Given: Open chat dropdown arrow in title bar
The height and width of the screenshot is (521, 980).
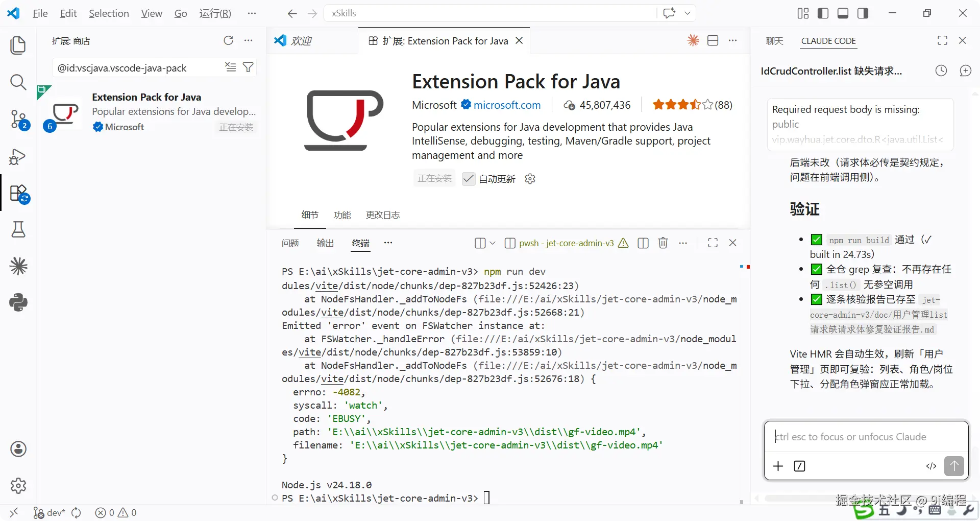Looking at the screenshot, I should point(688,13).
